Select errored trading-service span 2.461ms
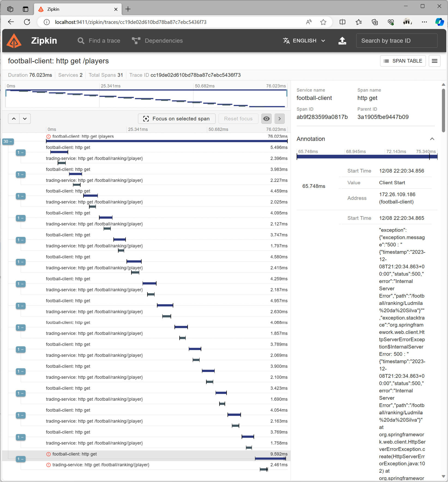The width and height of the screenshot is (448, 482). [x=167, y=467]
